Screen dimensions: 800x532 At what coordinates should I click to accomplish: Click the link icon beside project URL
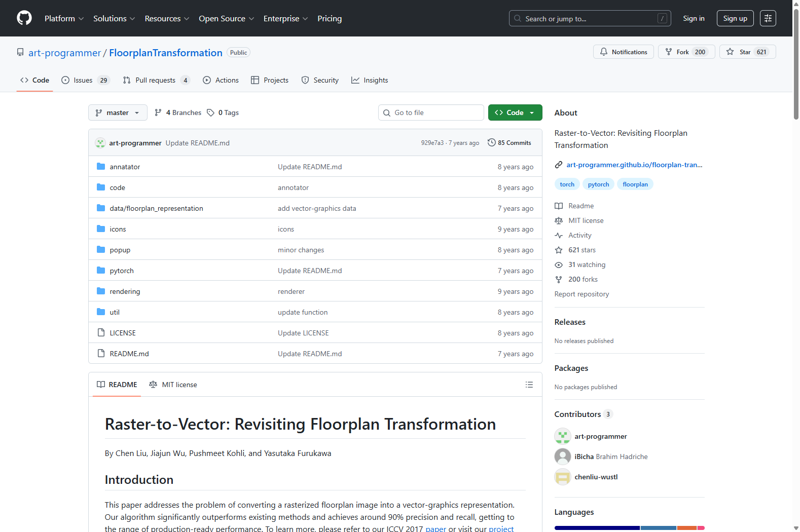click(x=559, y=165)
